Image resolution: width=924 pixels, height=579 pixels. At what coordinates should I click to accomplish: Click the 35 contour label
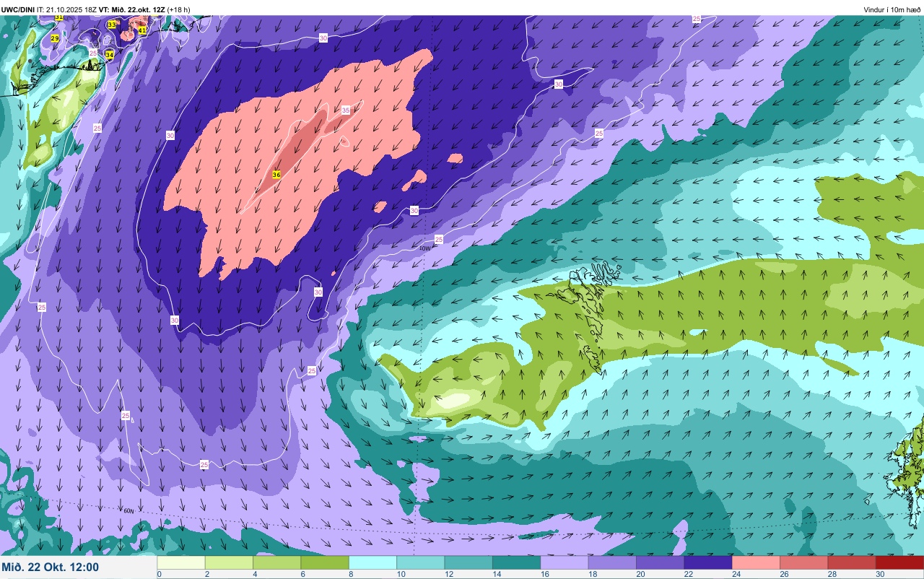(346, 110)
